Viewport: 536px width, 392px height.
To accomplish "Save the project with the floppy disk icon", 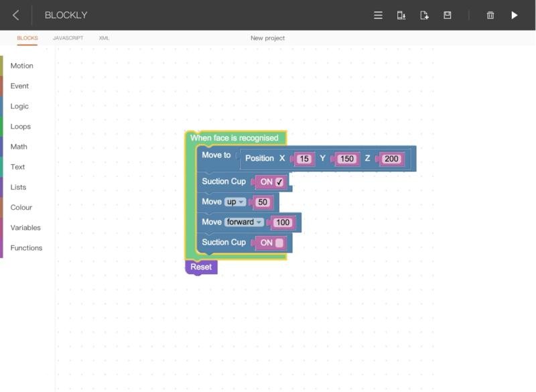I will click(448, 15).
